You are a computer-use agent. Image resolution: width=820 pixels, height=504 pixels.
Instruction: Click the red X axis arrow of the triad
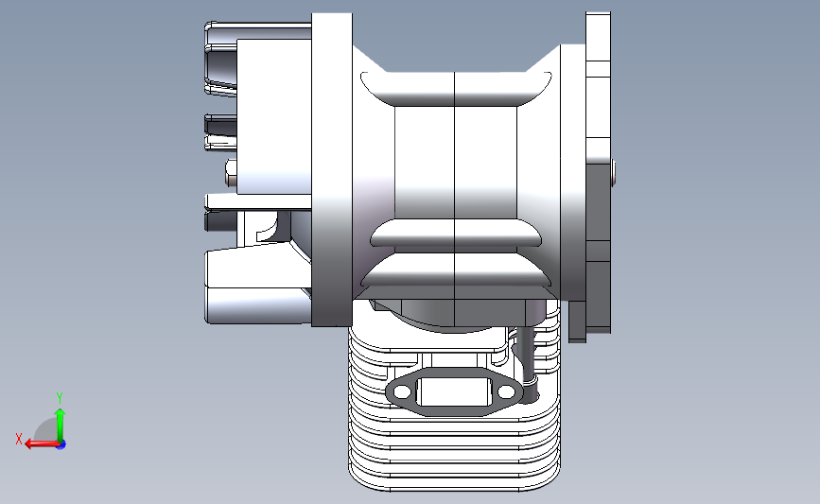coord(42,444)
